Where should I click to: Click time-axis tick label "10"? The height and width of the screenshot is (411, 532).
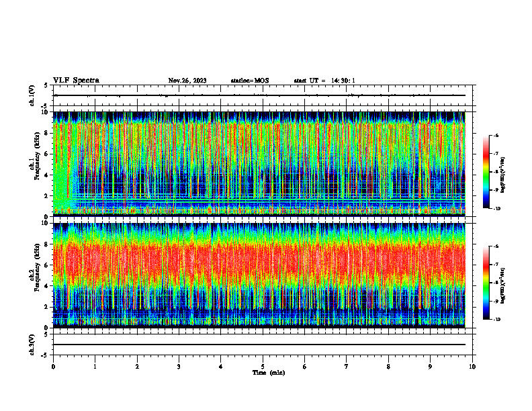472,367
